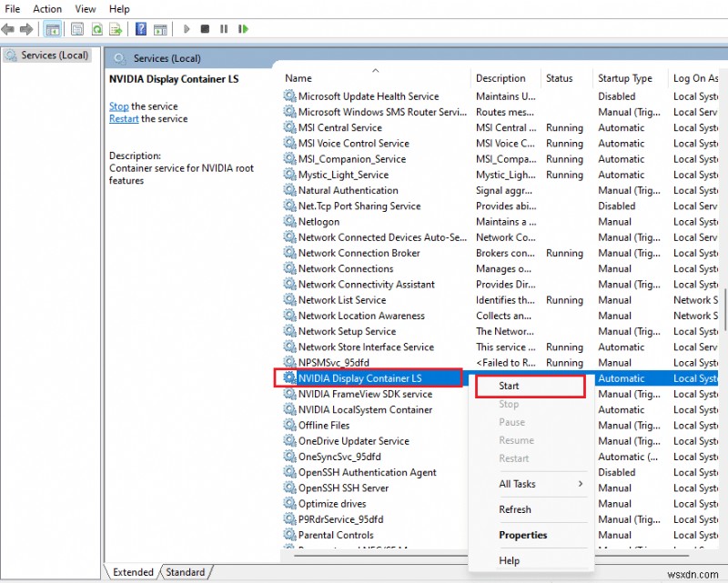Select the NVIDIA Display Container LS row

coord(500,377)
